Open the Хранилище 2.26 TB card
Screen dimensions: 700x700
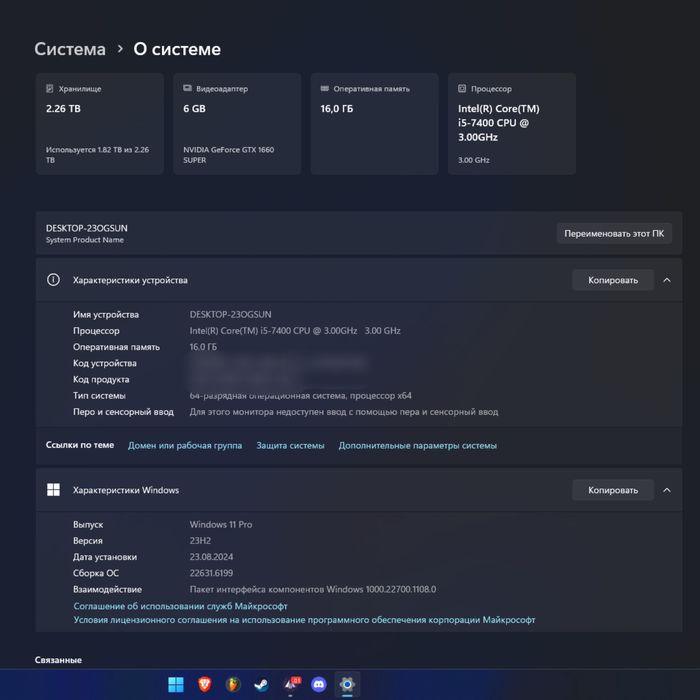(x=100, y=124)
